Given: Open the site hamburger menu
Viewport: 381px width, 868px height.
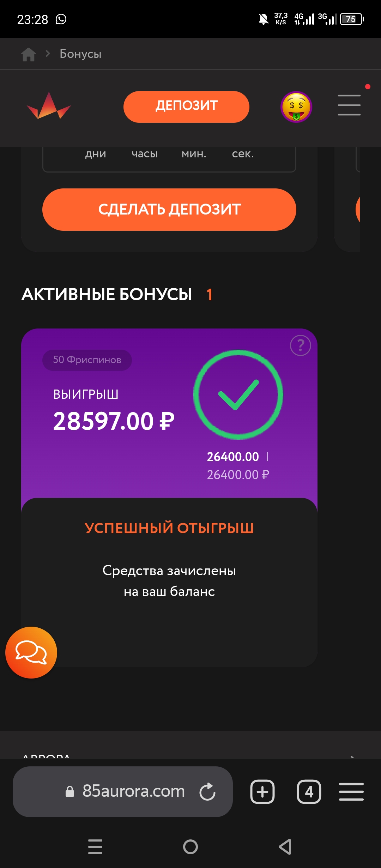Looking at the screenshot, I should point(349,105).
